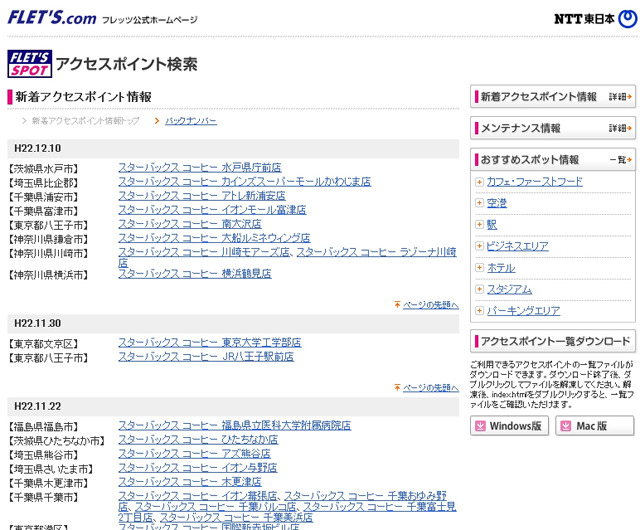Open パーキングエリア category link

[523, 311]
